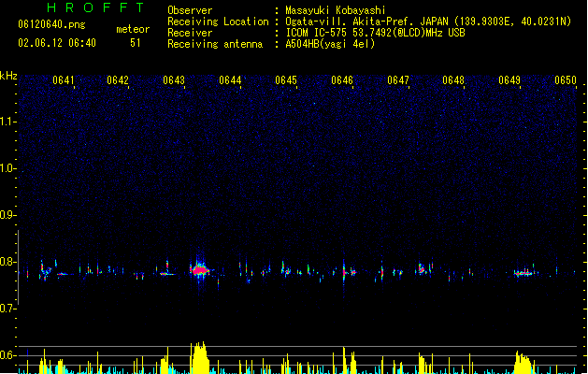Click the 0642 time marker
The width and height of the screenshot is (588, 374).
[x=118, y=80]
